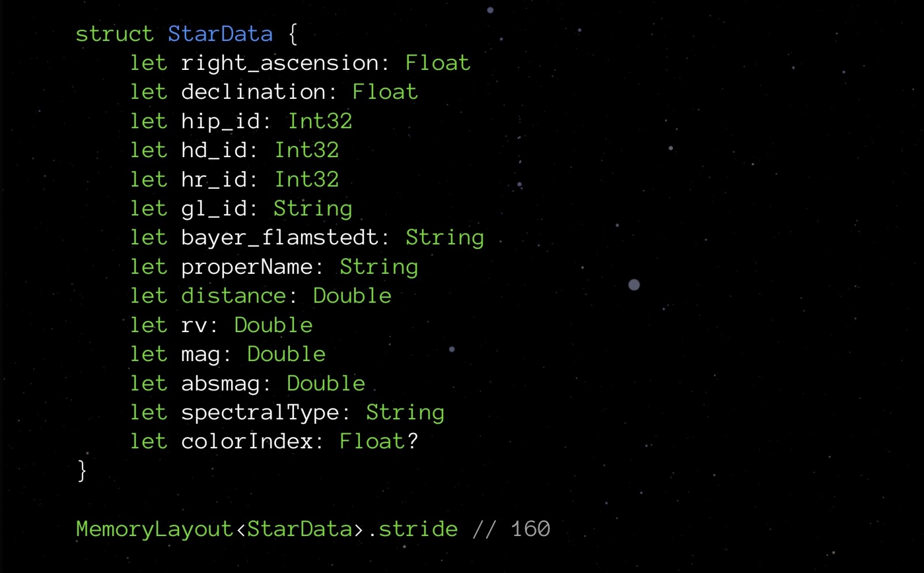
Task: Click the mag property name
Action: [201, 356]
